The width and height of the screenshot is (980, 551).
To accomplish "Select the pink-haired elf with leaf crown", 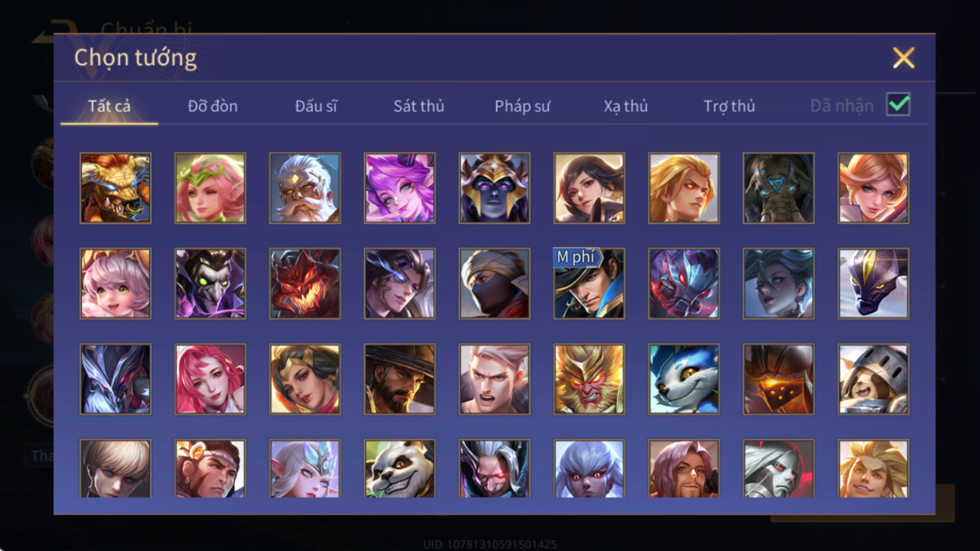I will (x=210, y=188).
